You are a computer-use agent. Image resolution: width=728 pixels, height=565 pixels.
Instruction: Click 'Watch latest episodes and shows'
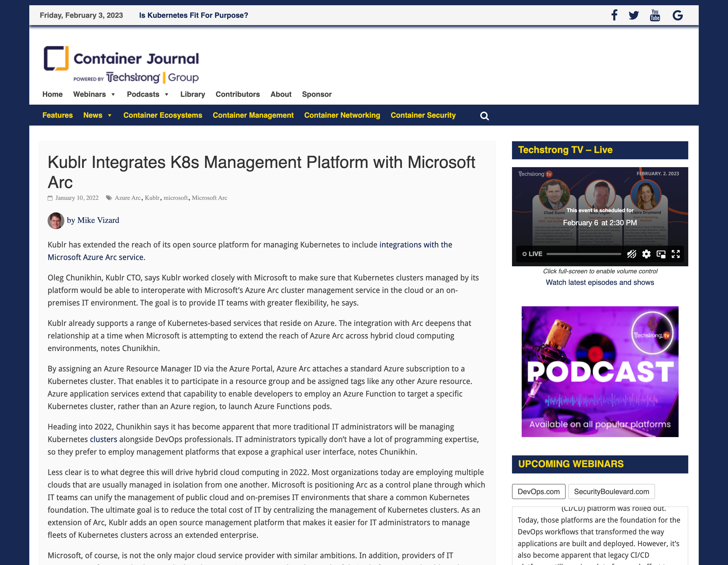600,282
